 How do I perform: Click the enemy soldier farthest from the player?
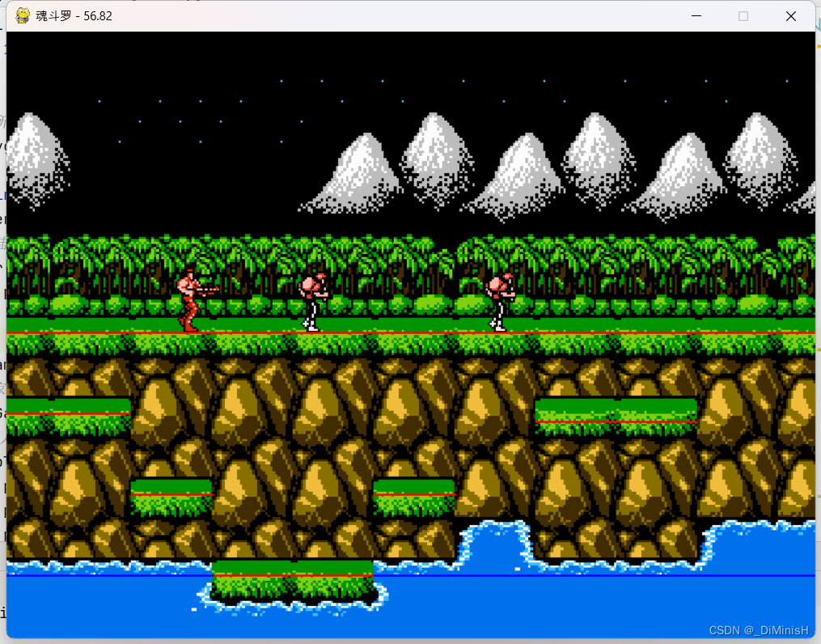[x=500, y=302]
